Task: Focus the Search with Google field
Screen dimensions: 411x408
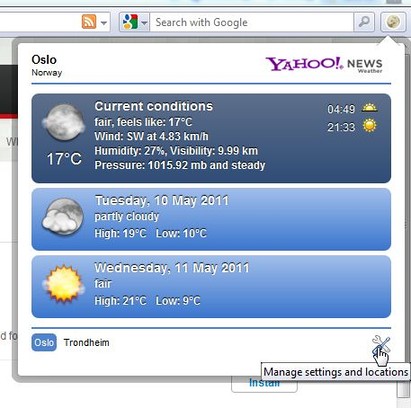Action: (252, 22)
